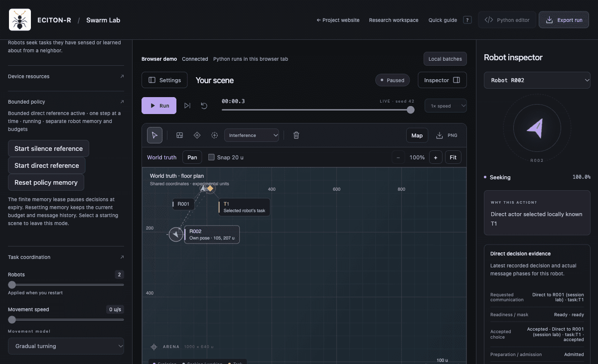
Task: Expand the Robot R002 selector
Action: click(x=537, y=80)
